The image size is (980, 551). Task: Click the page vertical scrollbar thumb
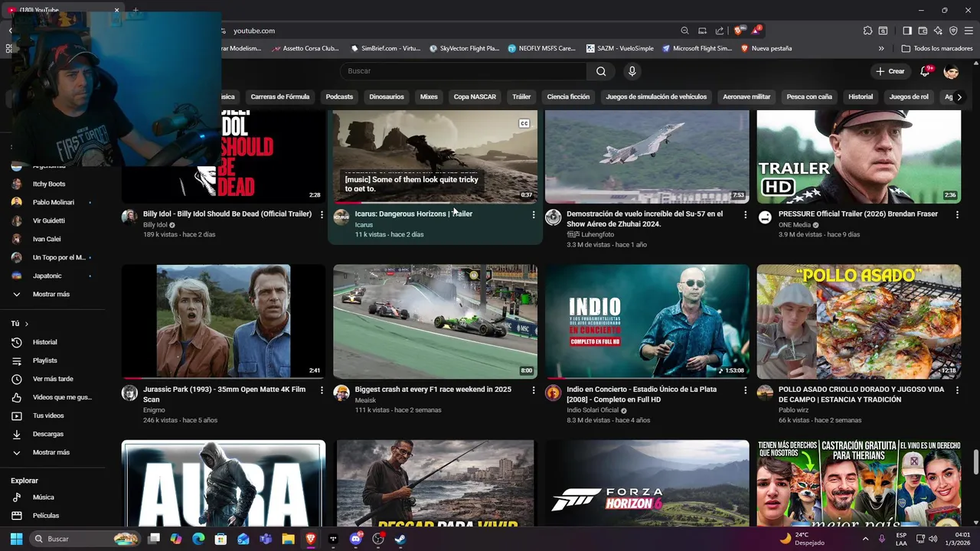coord(975,462)
